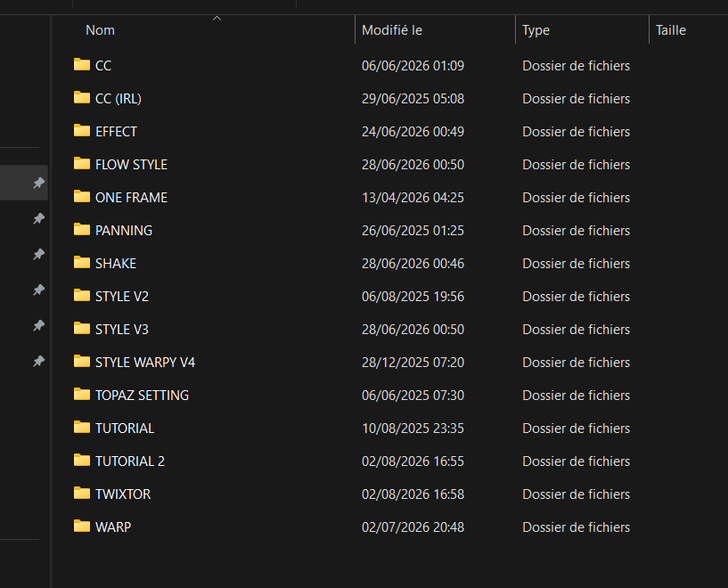728x588 pixels.
Task: Select the date 28/06/2026 00:46
Action: (x=413, y=263)
